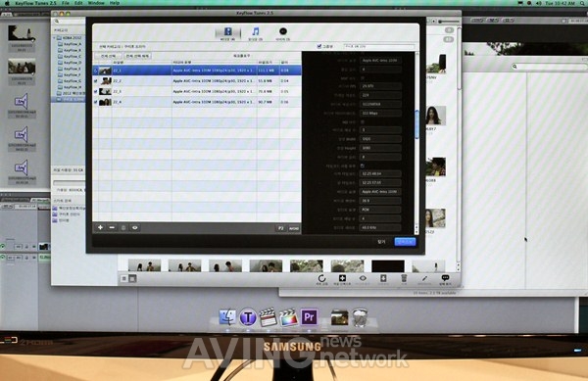Click the 29.970 frame rate field

pyautogui.click(x=380, y=86)
